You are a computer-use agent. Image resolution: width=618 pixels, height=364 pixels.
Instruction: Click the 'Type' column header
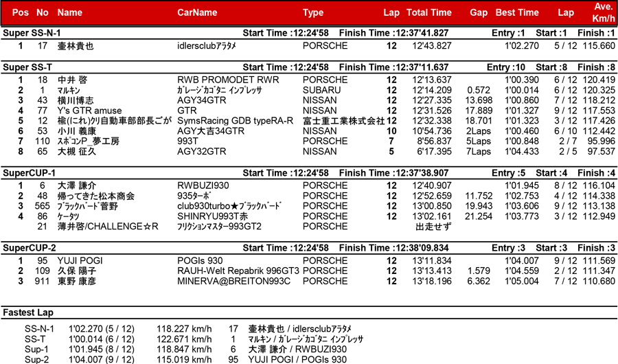[x=313, y=12]
